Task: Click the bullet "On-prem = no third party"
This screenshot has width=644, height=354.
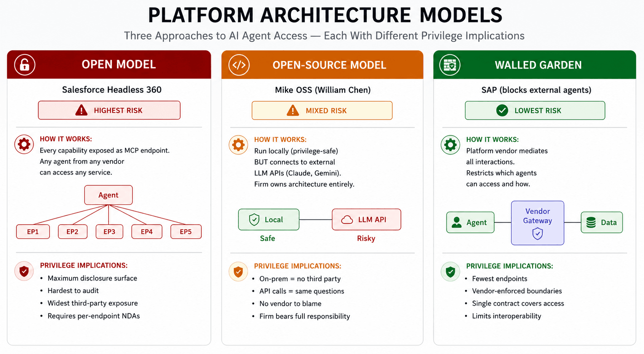Action: click(300, 279)
